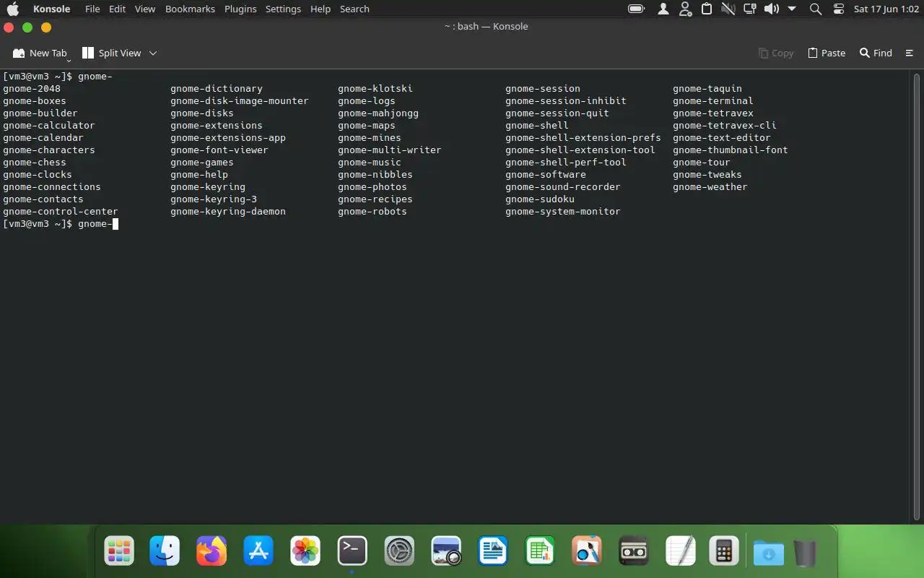The height and width of the screenshot is (578, 924).
Task: Click the New Tab button
Action: click(x=40, y=53)
